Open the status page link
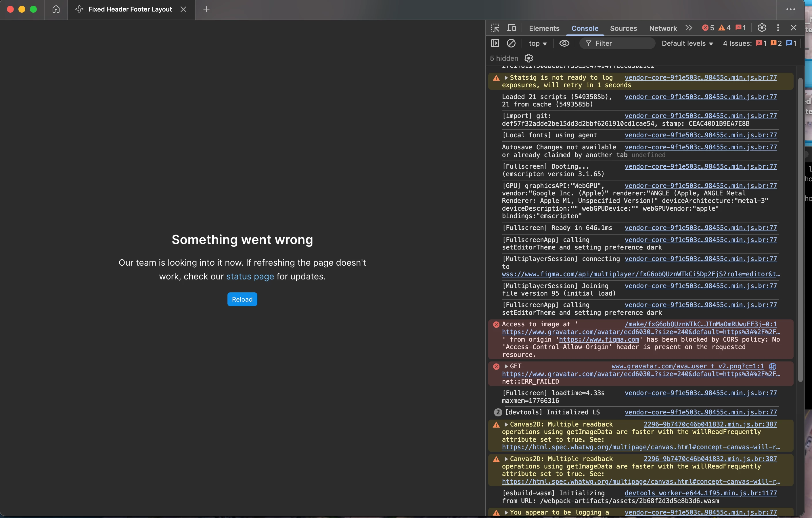Viewport: 812px width, 518px height. [x=250, y=276]
